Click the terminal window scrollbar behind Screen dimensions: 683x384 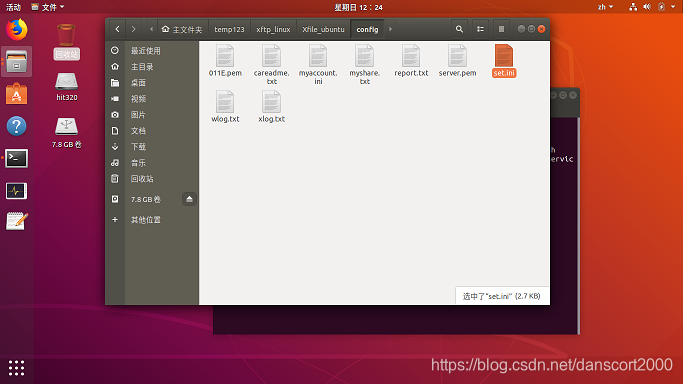[578, 225]
